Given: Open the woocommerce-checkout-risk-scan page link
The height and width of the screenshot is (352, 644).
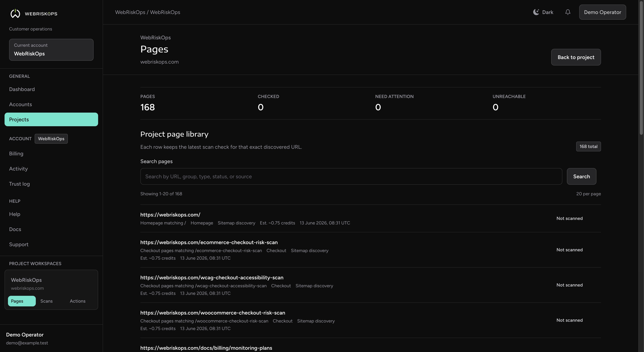Looking at the screenshot, I should (x=213, y=313).
